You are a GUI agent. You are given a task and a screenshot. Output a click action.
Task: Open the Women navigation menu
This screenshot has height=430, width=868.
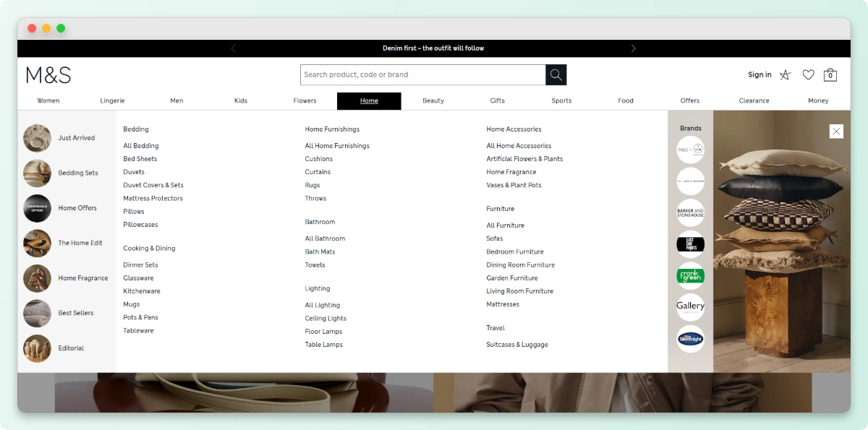tap(48, 100)
